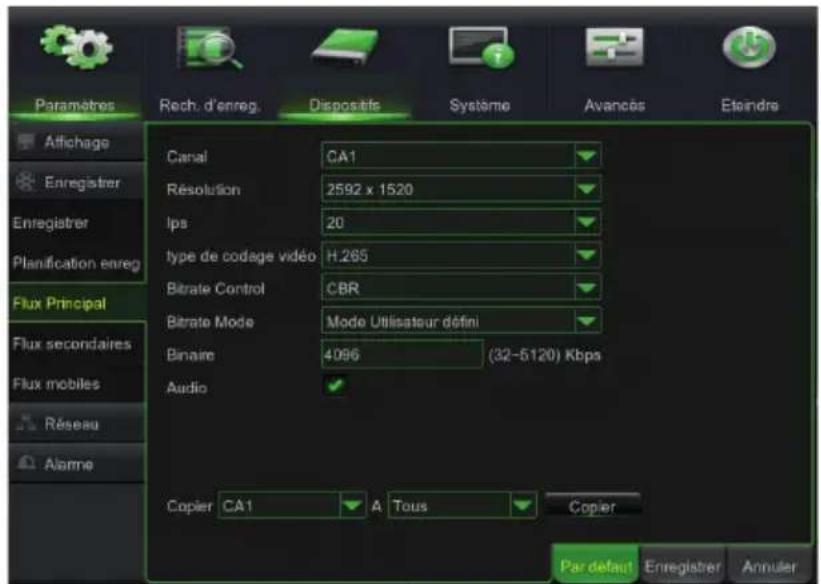Click the Annuler button
This screenshot has height=584, width=821.
click(x=769, y=566)
